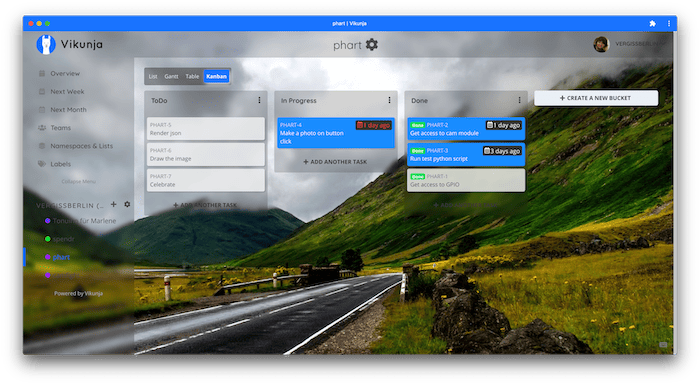
Task: Switch to Table view tab
Action: click(192, 76)
